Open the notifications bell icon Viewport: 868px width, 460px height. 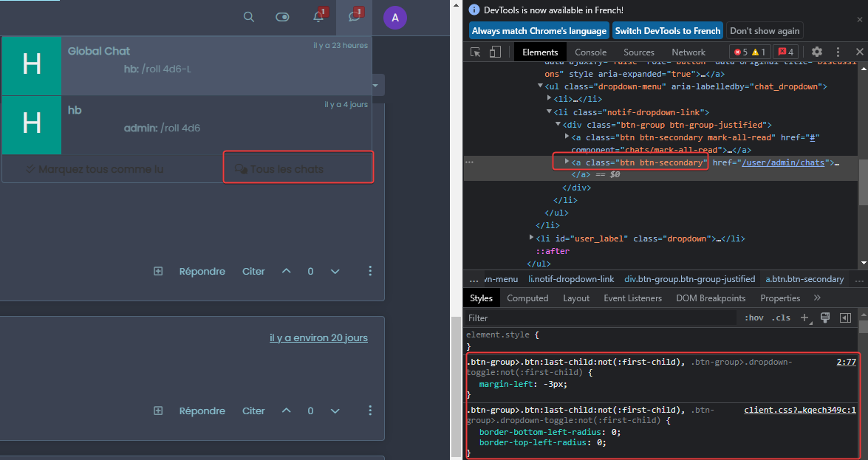[x=318, y=17]
